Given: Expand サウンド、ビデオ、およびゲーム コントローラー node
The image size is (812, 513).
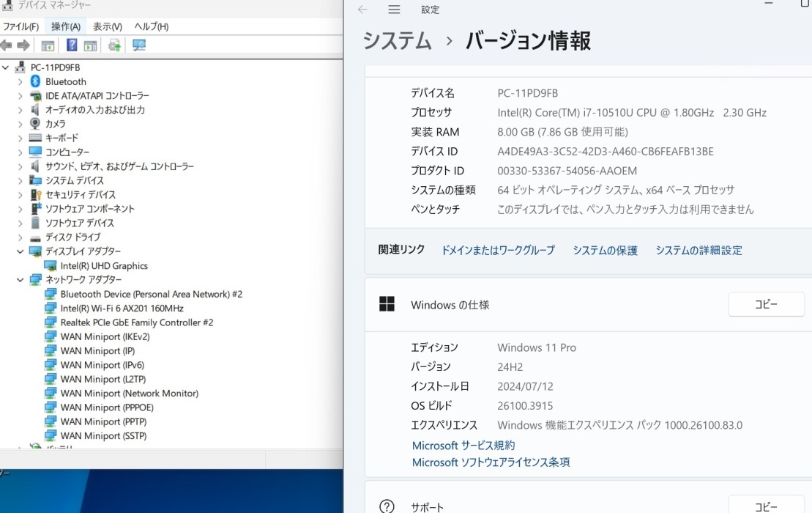Looking at the screenshot, I should pos(21,166).
